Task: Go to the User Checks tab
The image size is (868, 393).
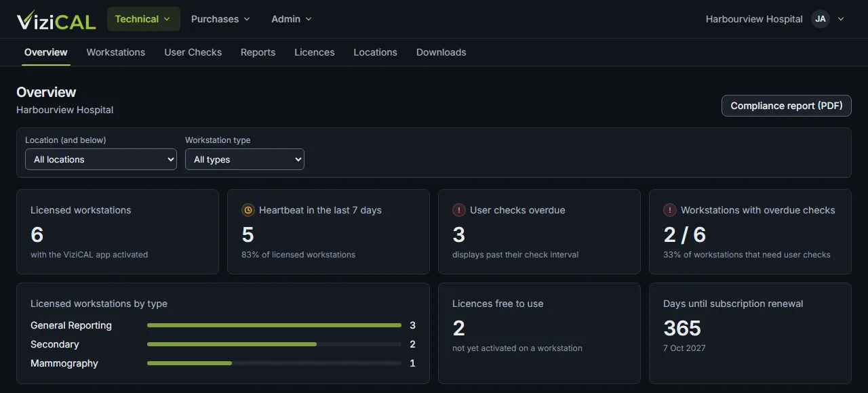Action: coord(193,52)
